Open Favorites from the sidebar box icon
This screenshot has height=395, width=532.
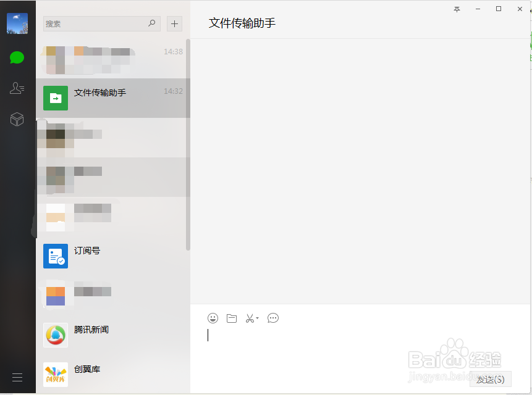[x=17, y=120]
